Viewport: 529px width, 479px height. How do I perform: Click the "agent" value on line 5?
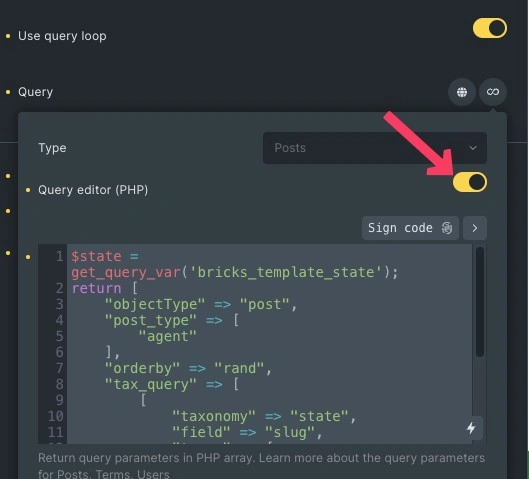(x=168, y=336)
